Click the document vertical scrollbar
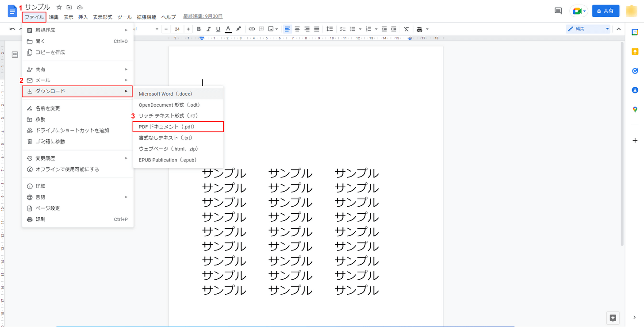Image resolution: width=644 pixels, height=327 pixels. 622,144
